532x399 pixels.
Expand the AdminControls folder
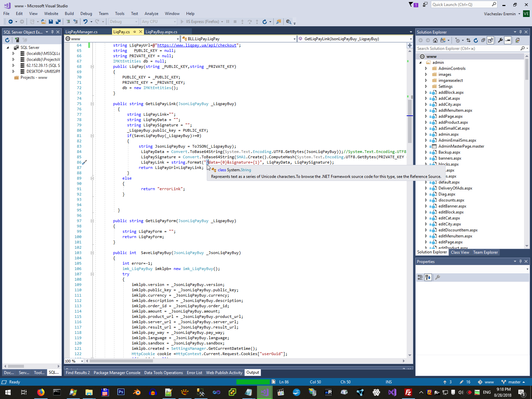[426, 68]
